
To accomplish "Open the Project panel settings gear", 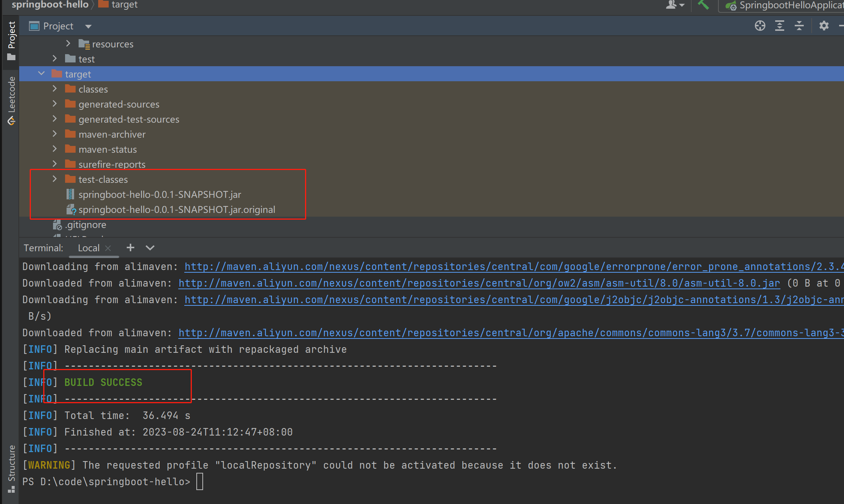I will (x=824, y=26).
